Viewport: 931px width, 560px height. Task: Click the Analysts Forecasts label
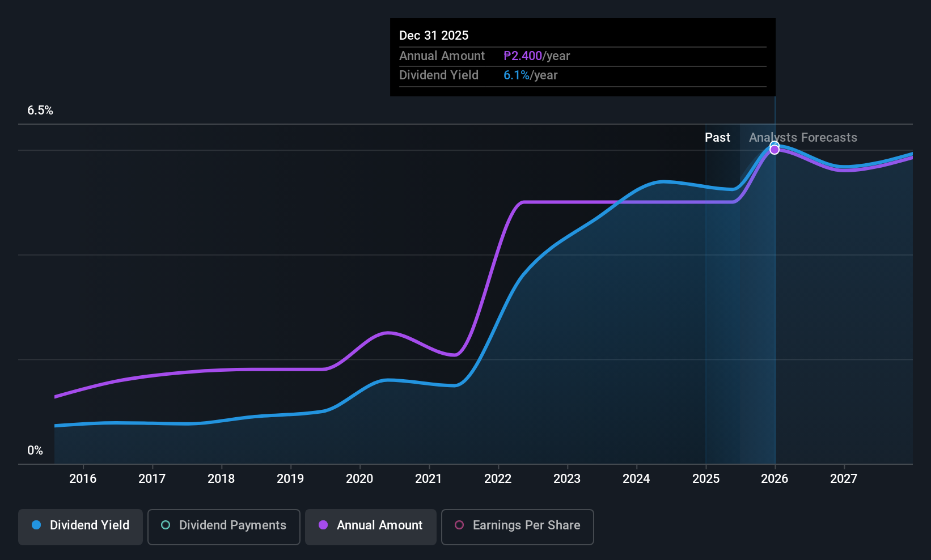tap(803, 138)
